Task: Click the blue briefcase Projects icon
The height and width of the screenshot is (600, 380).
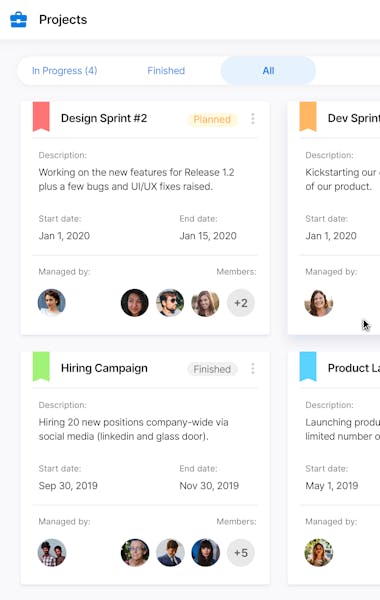Action: (x=18, y=20)
